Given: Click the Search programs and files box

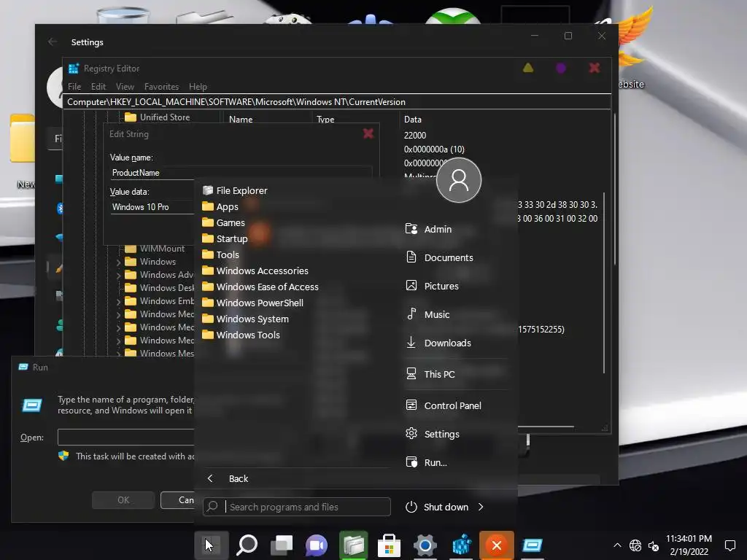Looking at the screenshot, I should pos(297,507).
